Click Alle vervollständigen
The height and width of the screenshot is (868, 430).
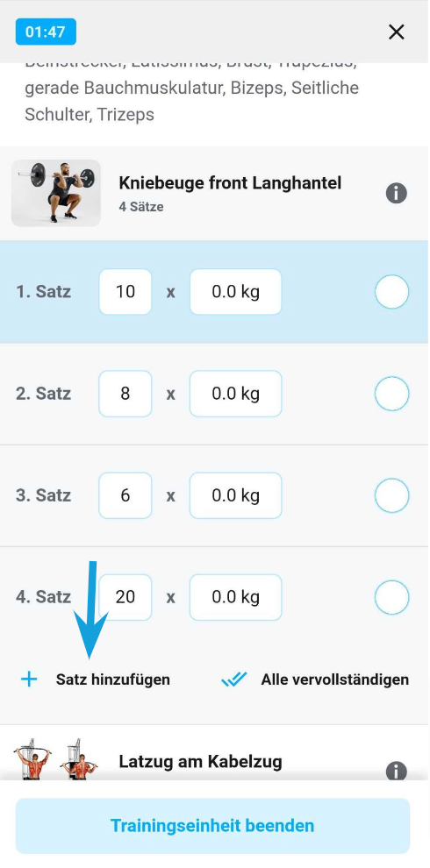click(x=334, y=679)
